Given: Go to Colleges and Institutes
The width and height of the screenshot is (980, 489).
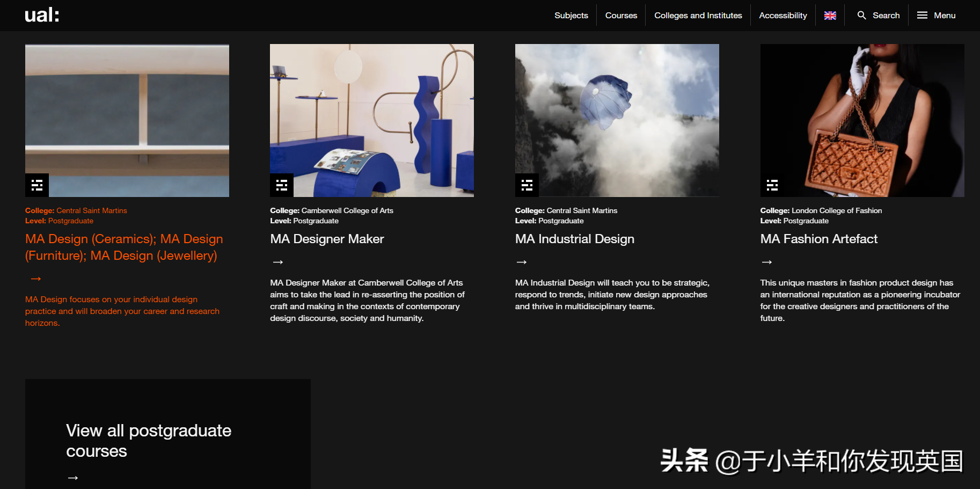Looking at the screenshot, I should point(698,16).
